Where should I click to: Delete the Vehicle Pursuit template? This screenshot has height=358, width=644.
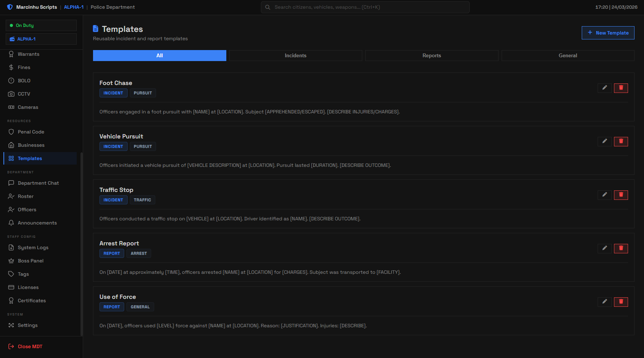pos(621,141)
